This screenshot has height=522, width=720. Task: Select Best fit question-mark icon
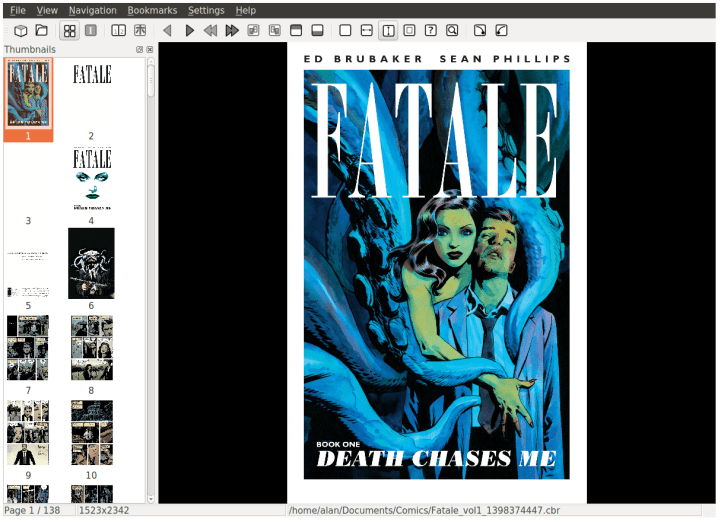tap(431, 31)
